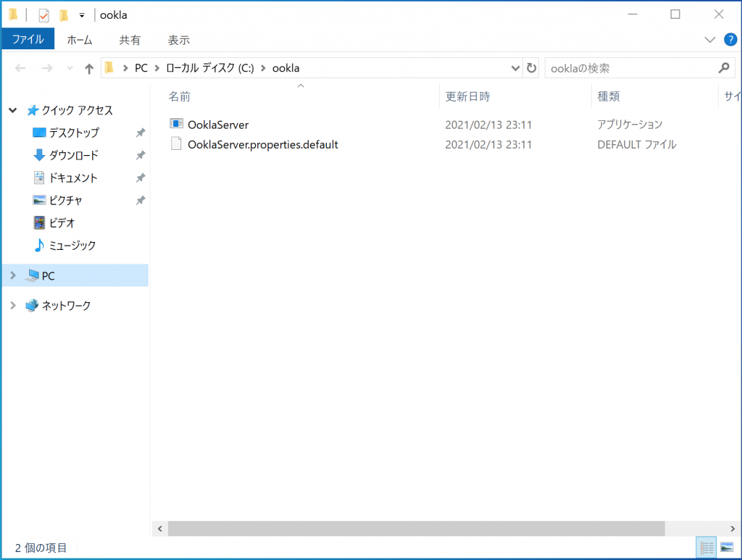Collapse the クイック アクセス tree node
The width and height of the screenshot is (742, 560).
coord(13,110)
